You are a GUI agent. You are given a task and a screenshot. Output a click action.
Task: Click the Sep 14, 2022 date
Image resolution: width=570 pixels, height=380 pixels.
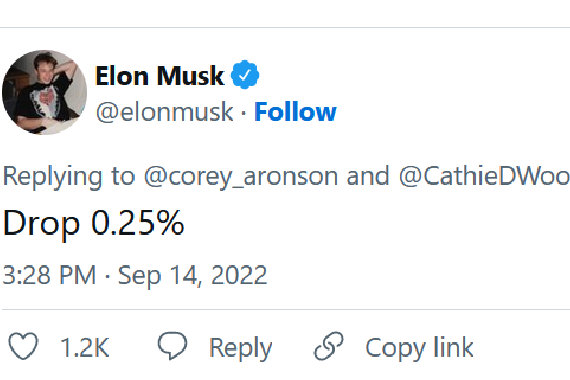192,275
